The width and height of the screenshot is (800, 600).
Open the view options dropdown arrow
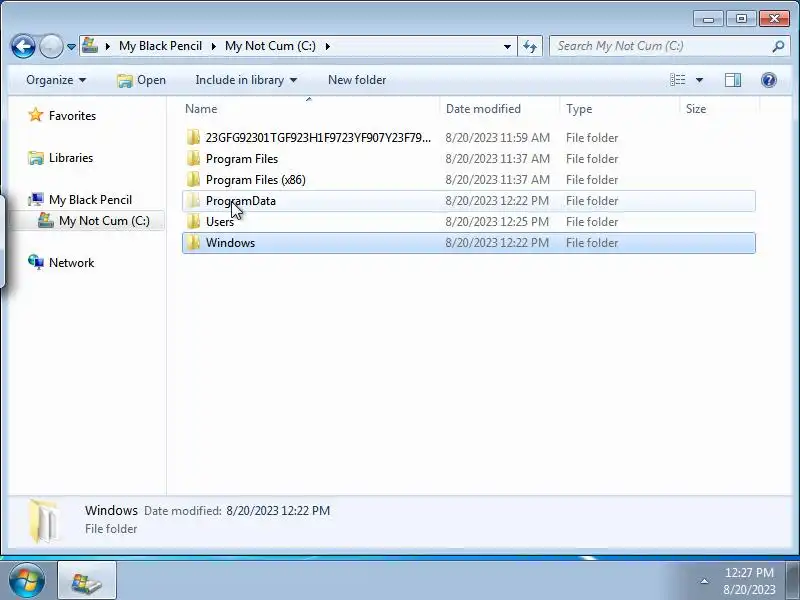[x=699, y=80]
